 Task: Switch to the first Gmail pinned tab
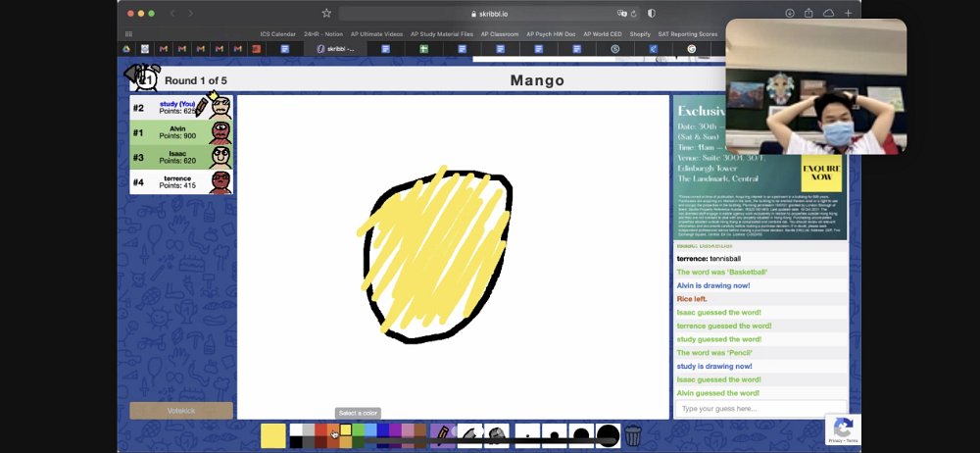tap(163, 49)
